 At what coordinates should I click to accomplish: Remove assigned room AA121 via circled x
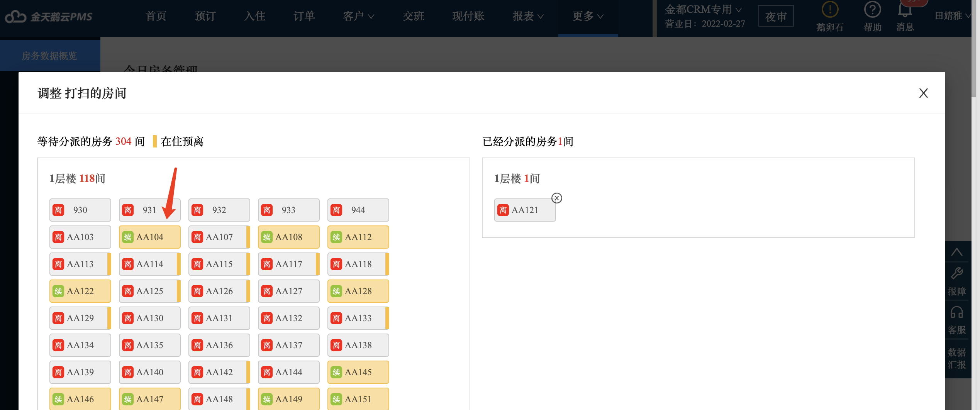(556, 198)
